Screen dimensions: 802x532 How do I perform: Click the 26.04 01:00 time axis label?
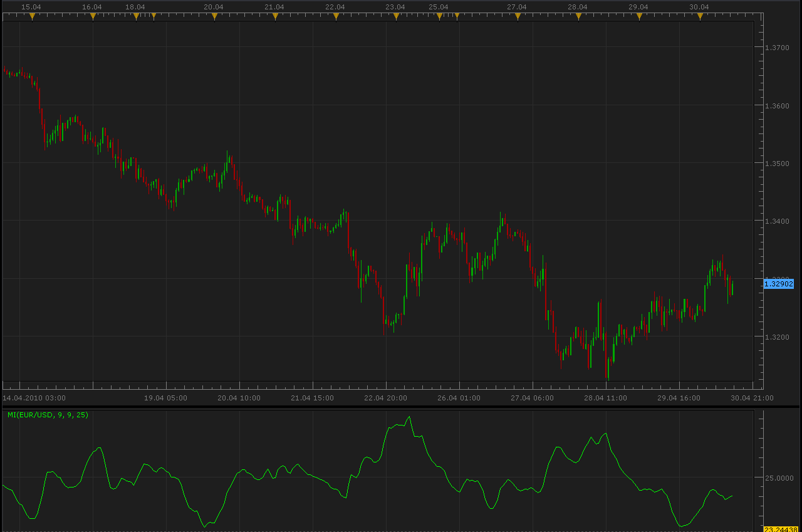(459, 397)
